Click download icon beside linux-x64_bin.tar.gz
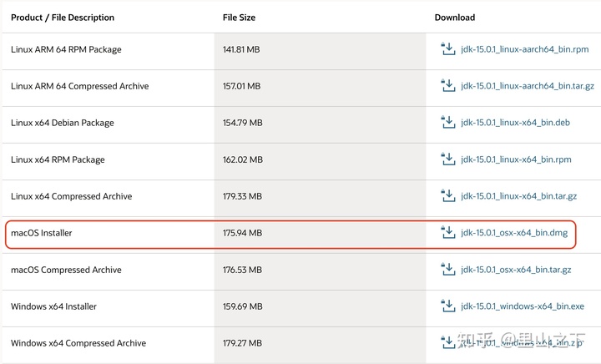 pos(447,196)
